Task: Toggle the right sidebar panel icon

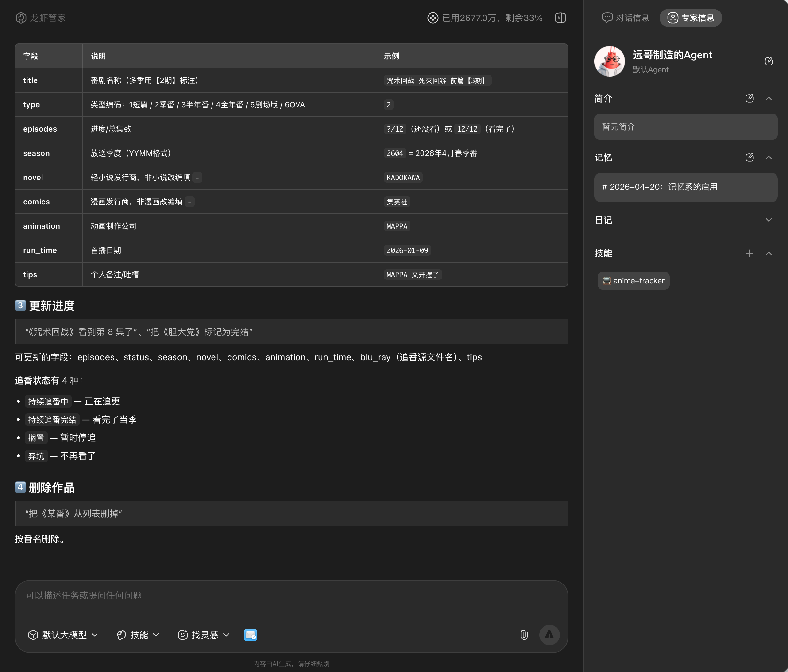Action: pos(560,18)
